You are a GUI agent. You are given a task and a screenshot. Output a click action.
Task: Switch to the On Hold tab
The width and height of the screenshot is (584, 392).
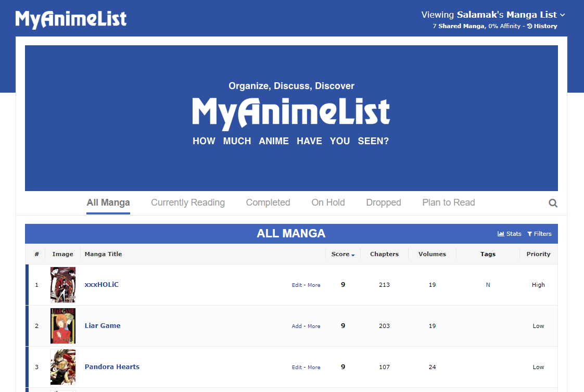[x=328, y=203]
